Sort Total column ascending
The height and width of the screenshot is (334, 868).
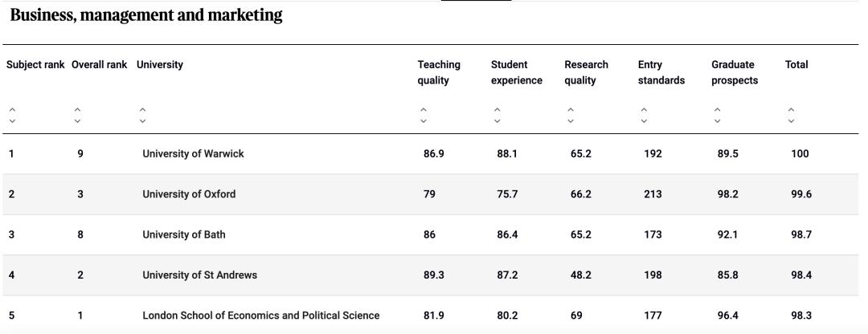791,110
